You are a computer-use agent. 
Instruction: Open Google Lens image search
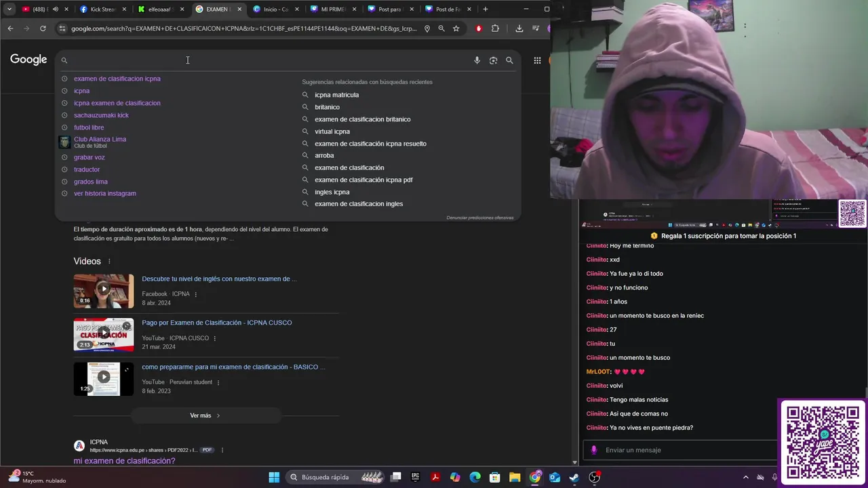(493, 60)
